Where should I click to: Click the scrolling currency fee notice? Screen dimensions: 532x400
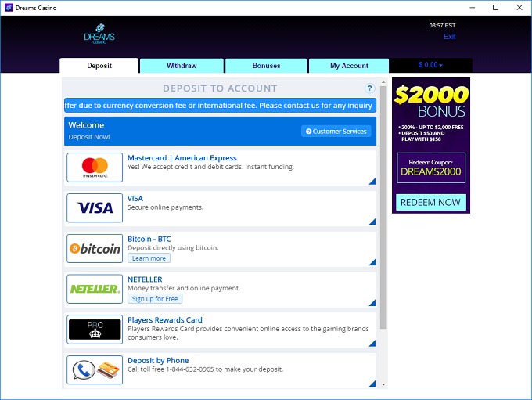click(x=220, y=106)
